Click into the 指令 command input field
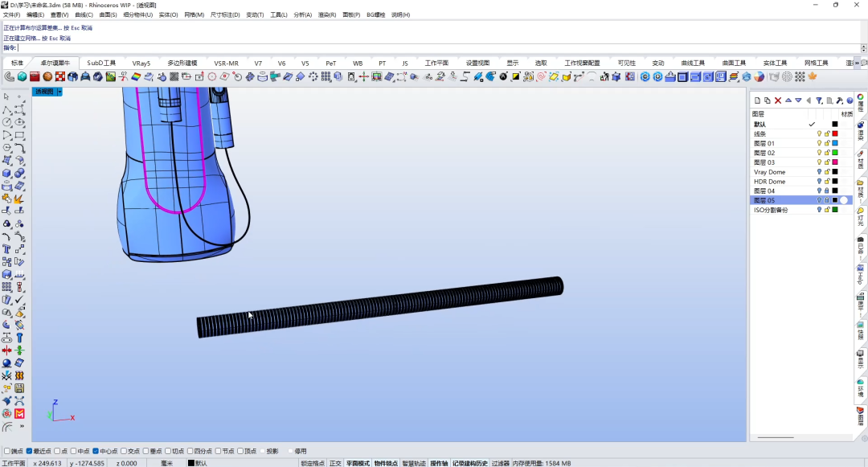Screen dimensions: 868x467 pos(439,48)
